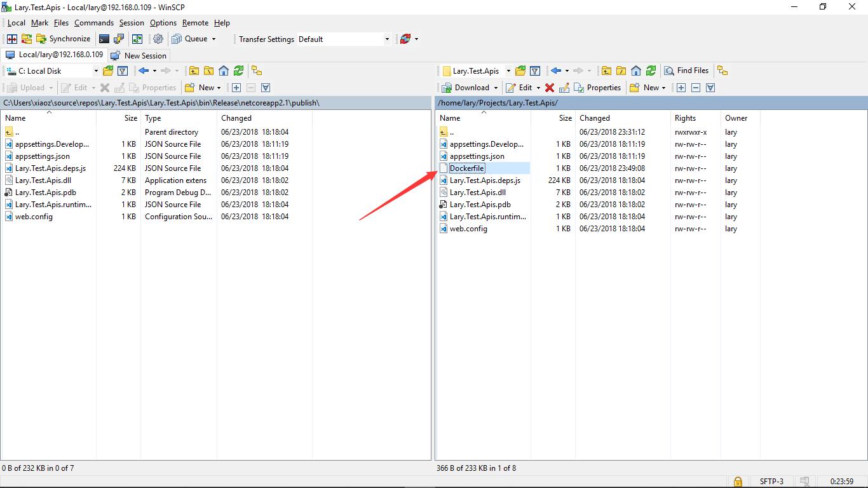Click the remote panel filter icon
The image size is (868, 488).
(x=535, y=71)
